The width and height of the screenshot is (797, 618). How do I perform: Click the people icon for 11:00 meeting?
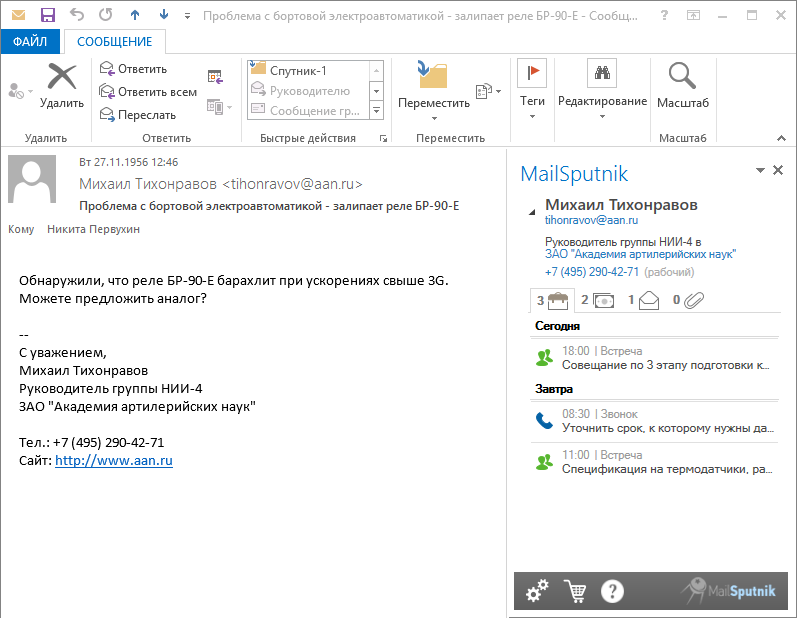[x=544, y=462]
